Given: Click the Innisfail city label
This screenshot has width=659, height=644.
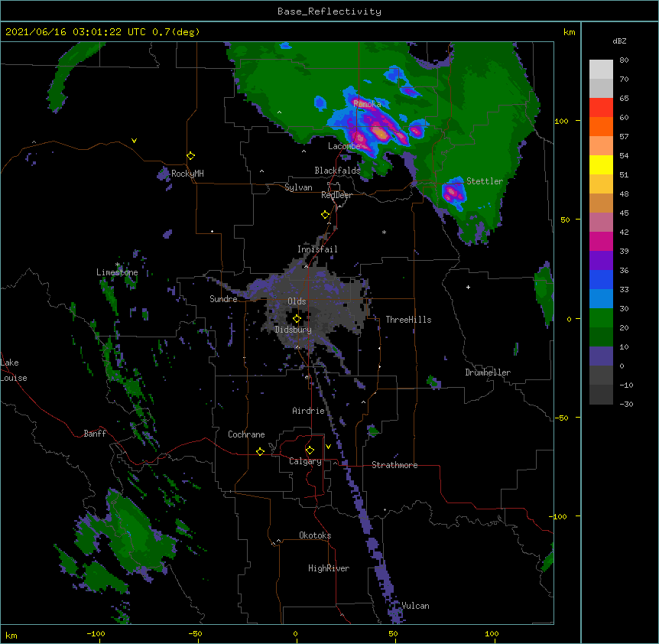Looking at the screenshot, I should (317, 249).
